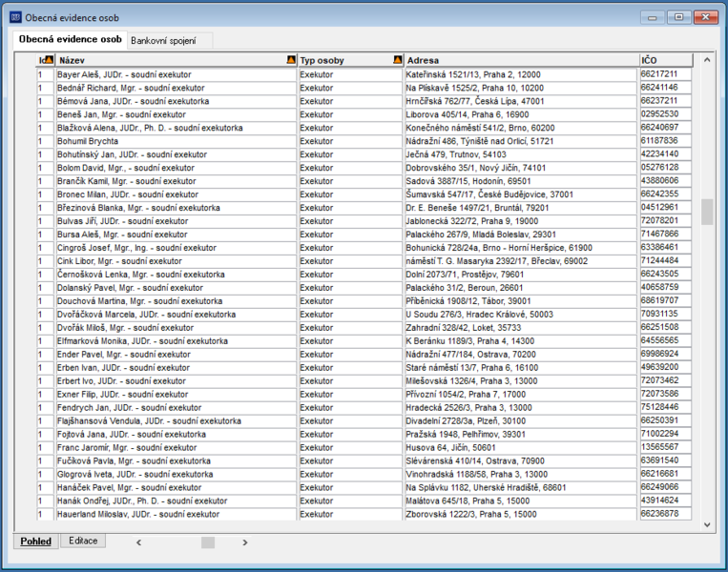Image resolution: width=728 pixels, height=572 pixels.
Task: Select row Cingroš Josef, Mgr., Ing.
Action: click(364, 248)
